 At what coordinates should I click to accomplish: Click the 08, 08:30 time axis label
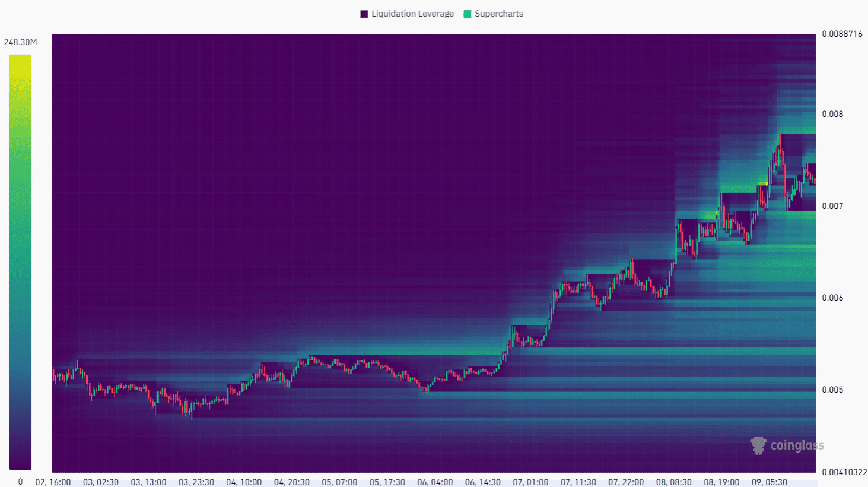674,482
